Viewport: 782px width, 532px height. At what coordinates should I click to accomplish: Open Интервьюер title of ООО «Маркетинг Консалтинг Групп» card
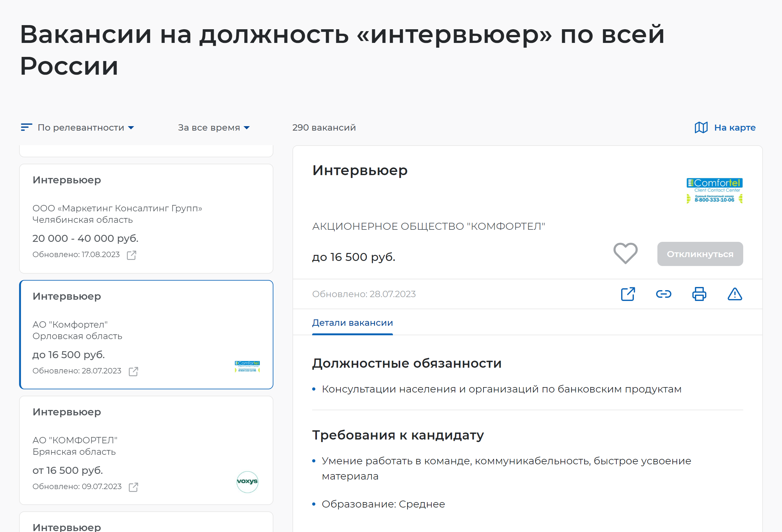click(x=67, y=180)
